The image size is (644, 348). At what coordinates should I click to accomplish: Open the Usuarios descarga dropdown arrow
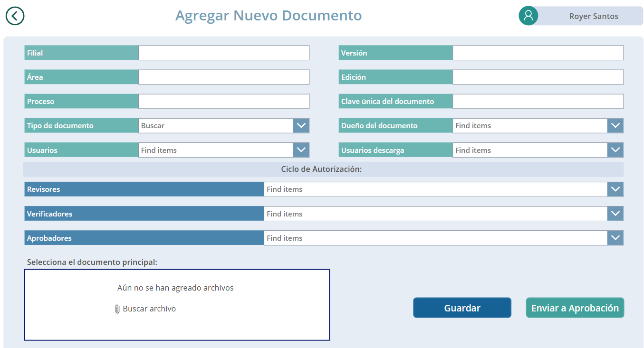point(615,150)
